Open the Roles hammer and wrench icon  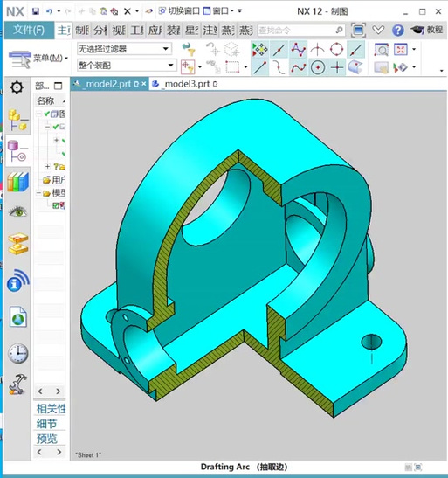pyautogui.click(x=18, y=384)
